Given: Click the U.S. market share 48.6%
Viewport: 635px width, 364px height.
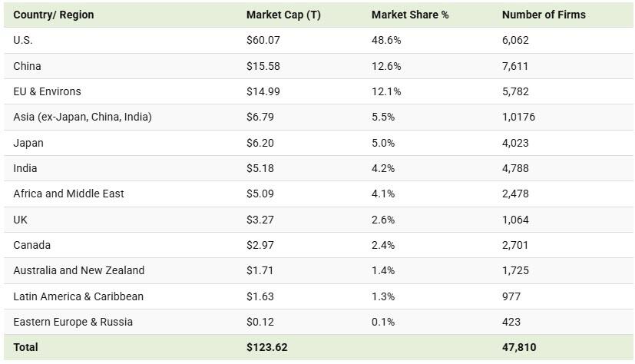Looking at the screenshot, I should 386,40.
